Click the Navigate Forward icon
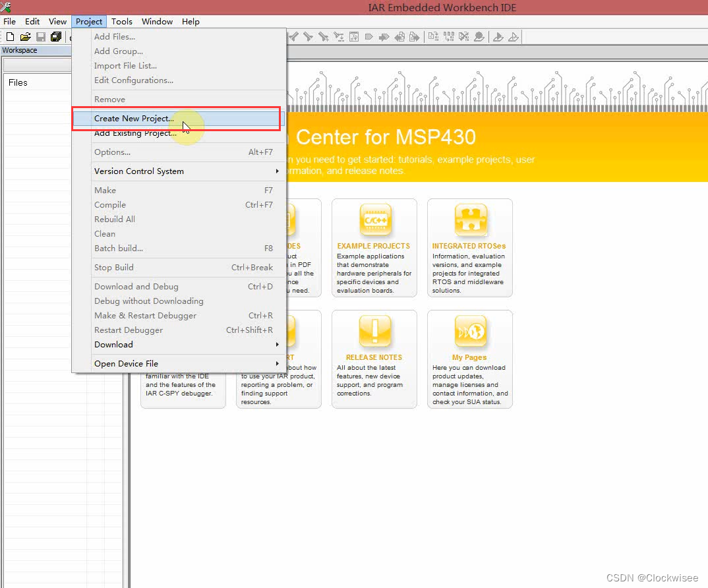The width and height of the screenshot is (708, 588). 414,37
